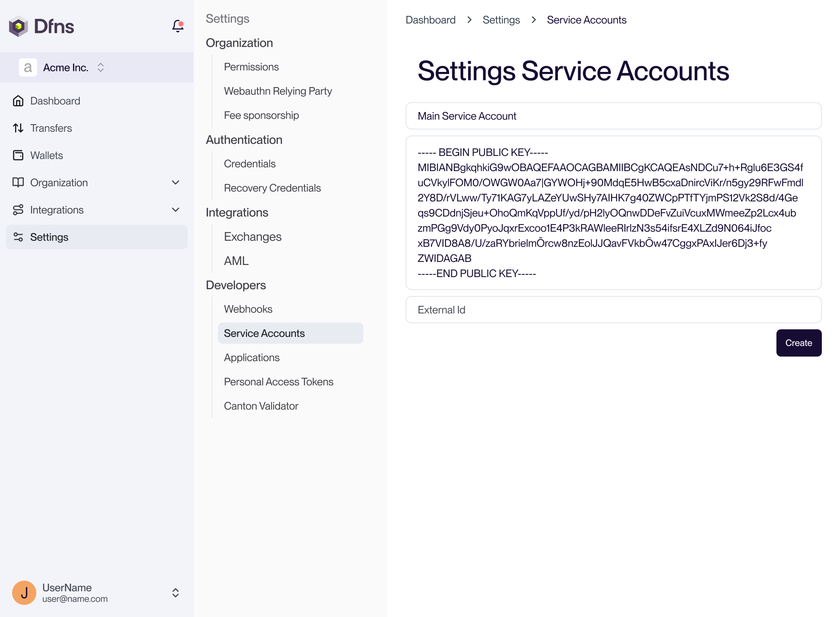This screenshot has width=840, height=617.
Task: Go to Recovery Credentials settings
Action: [272, 188]
